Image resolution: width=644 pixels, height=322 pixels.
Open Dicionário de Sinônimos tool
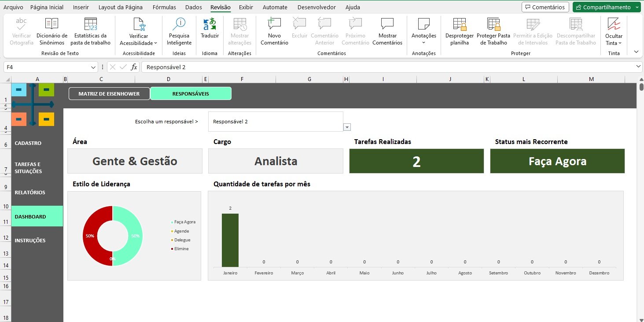tap(52, 32)
